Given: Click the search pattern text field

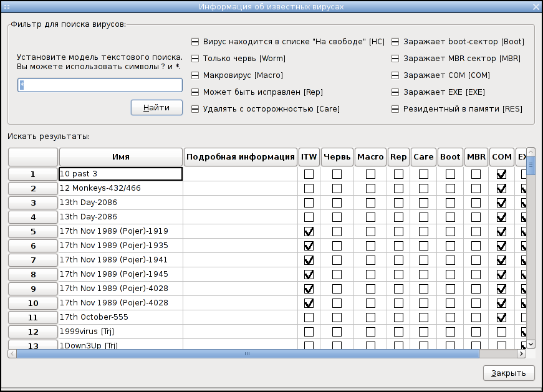Looking at the screenshot, I should [100, 85].
